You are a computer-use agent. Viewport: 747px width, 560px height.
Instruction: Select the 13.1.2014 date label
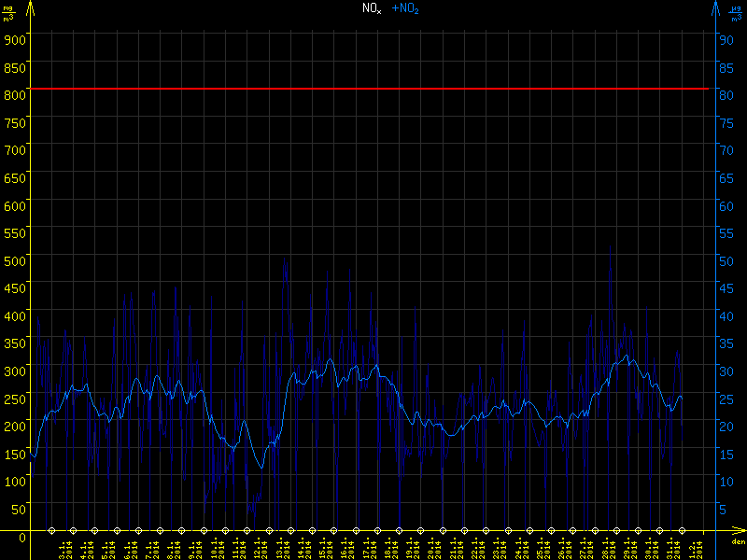point(278,547)
